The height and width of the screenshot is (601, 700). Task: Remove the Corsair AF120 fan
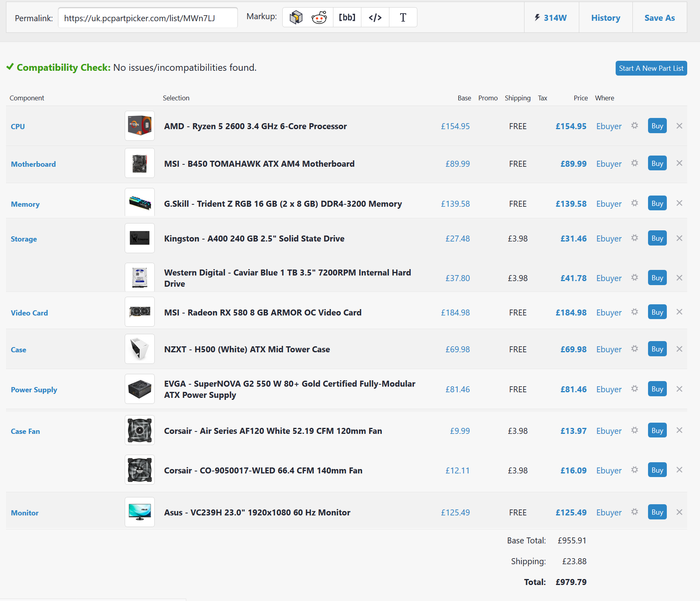coord(679,430)
